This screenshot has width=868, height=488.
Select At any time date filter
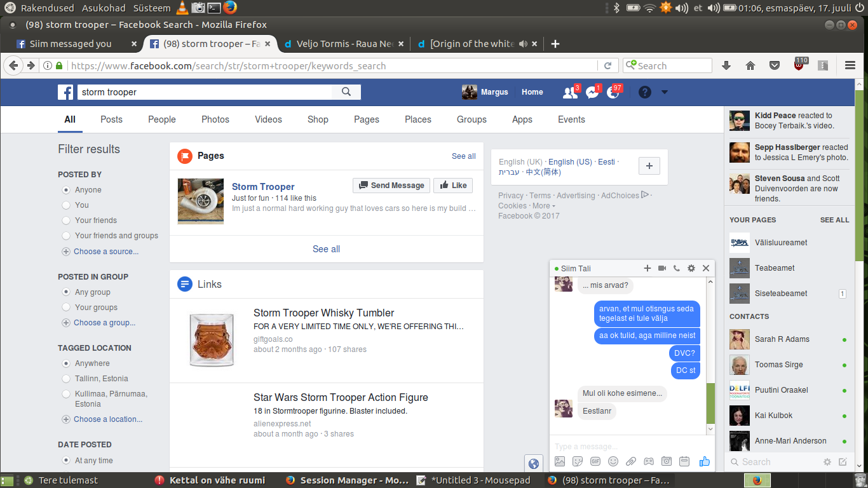click(x=66, y=461)
